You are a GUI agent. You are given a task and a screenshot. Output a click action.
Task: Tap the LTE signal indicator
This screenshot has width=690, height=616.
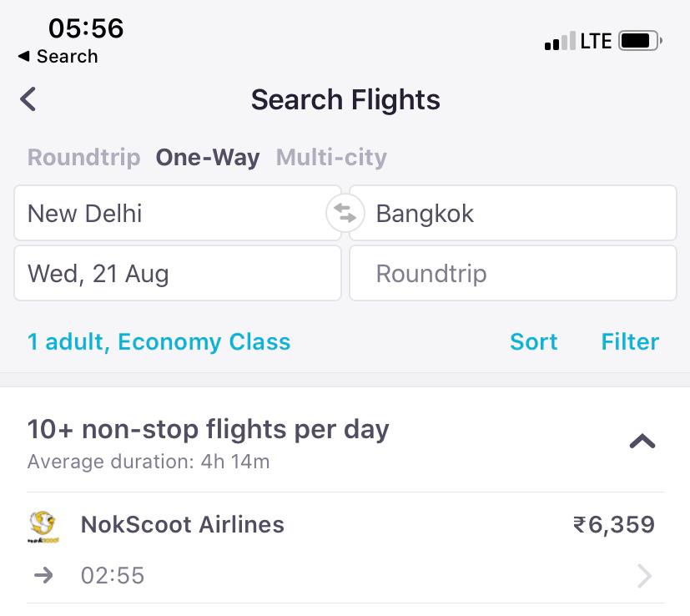(x=596, y=41)
